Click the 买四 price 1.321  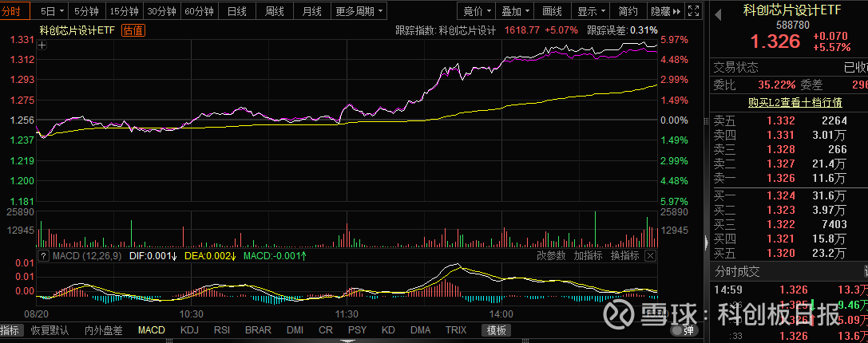tap(780, 239)
